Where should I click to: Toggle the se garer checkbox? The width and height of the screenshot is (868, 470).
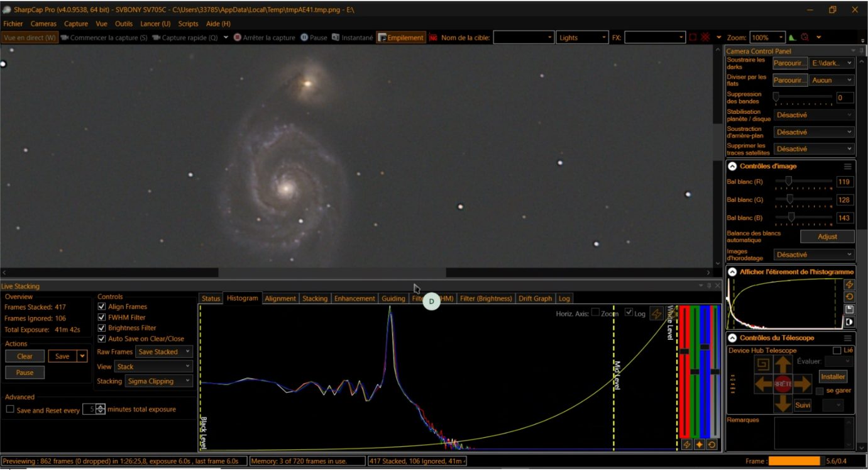[820, 391]
